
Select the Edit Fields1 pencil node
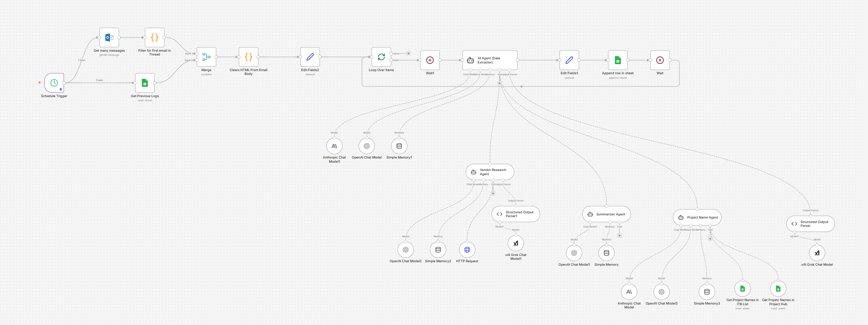(x=569, y=60)
